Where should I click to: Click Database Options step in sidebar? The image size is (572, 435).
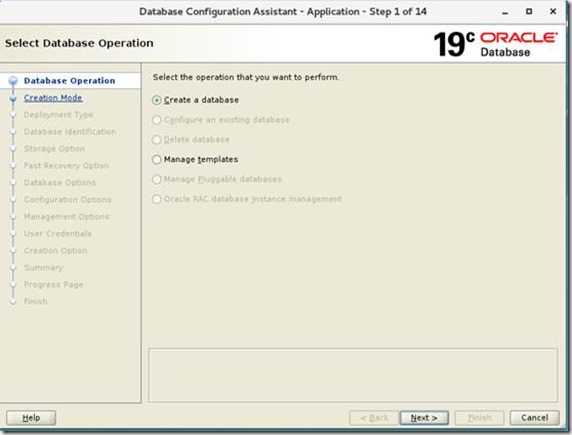[60, 182]
